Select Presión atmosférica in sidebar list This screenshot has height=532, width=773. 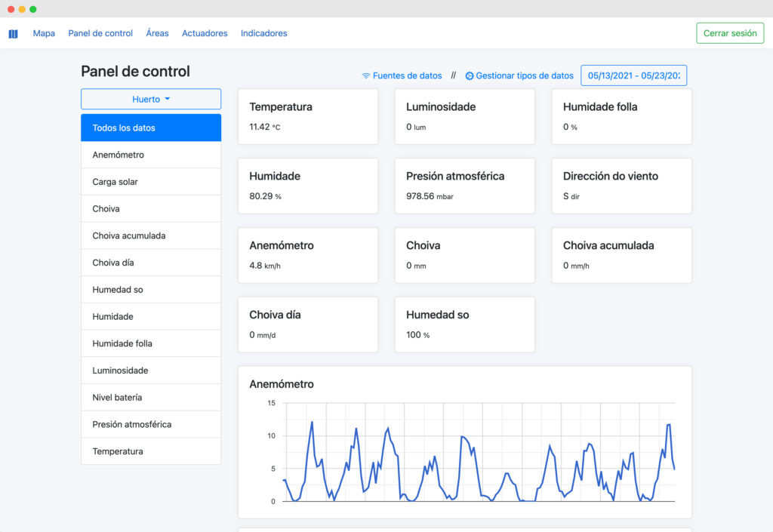point(151,424)
